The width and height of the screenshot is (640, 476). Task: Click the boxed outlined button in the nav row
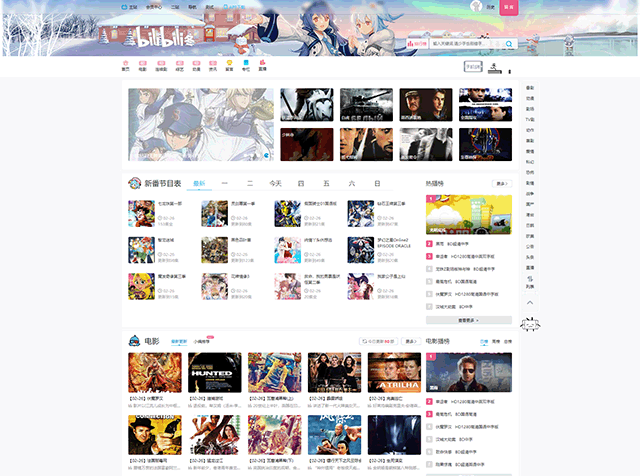473,66
